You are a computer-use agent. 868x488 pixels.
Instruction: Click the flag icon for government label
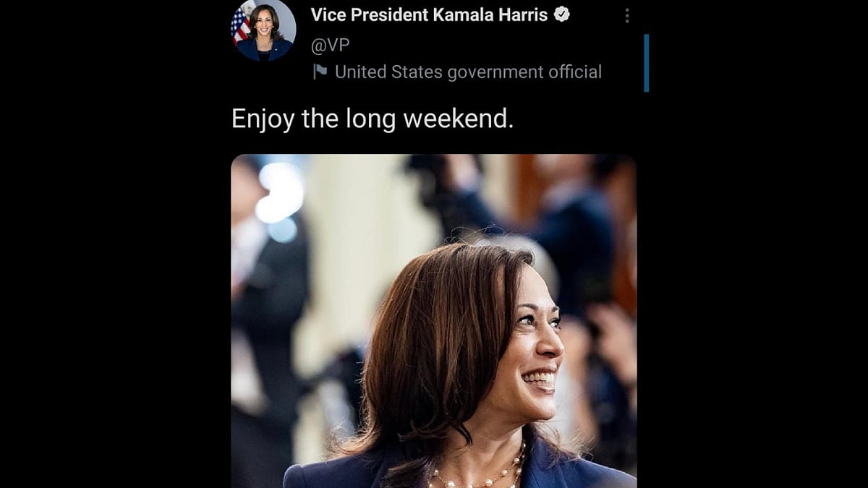[320, 72]
